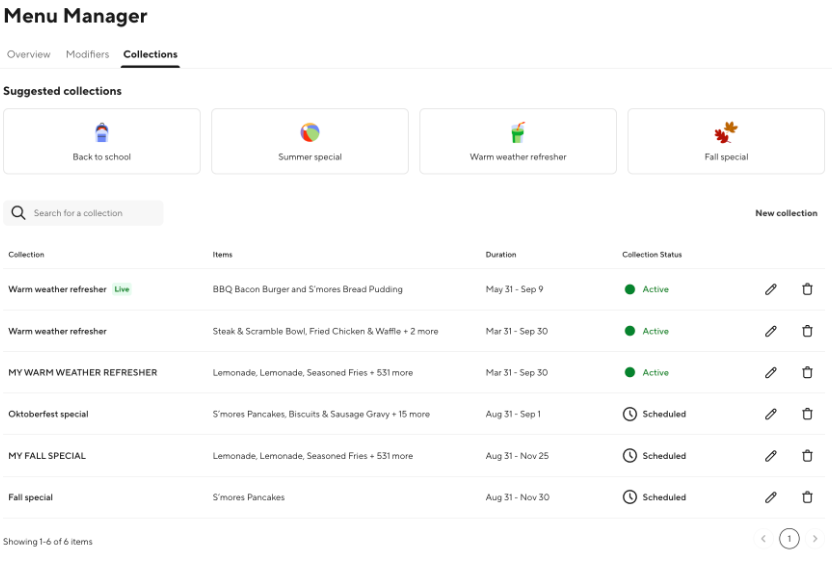Switch to the Modifiers tab

[88, 54]
